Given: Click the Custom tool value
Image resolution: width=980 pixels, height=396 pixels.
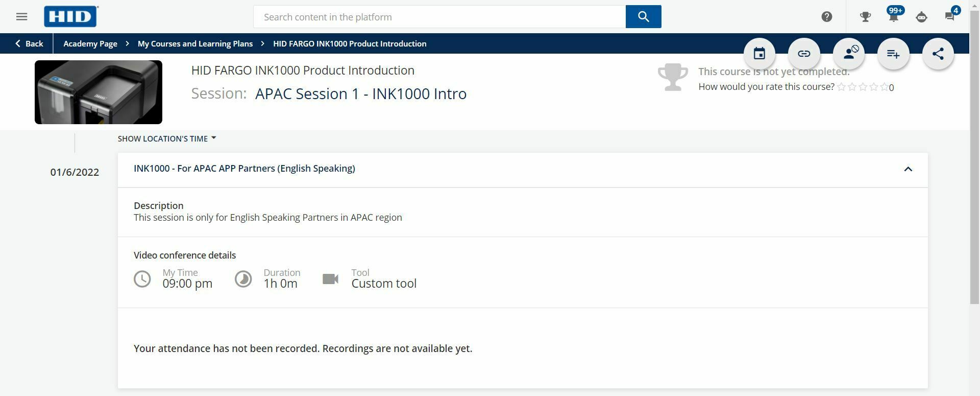Looking at the screenshot, I should click(x=384, y=284).
